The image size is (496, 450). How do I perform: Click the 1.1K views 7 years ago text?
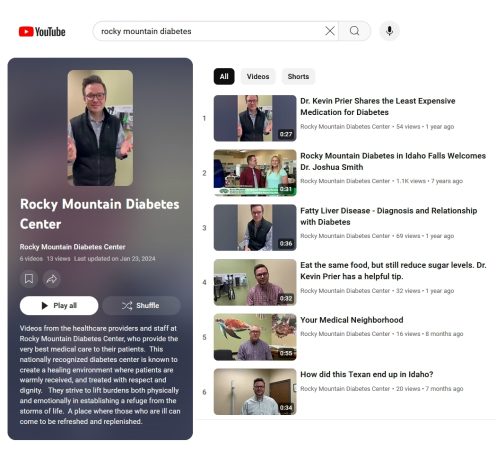pos(429,181)
